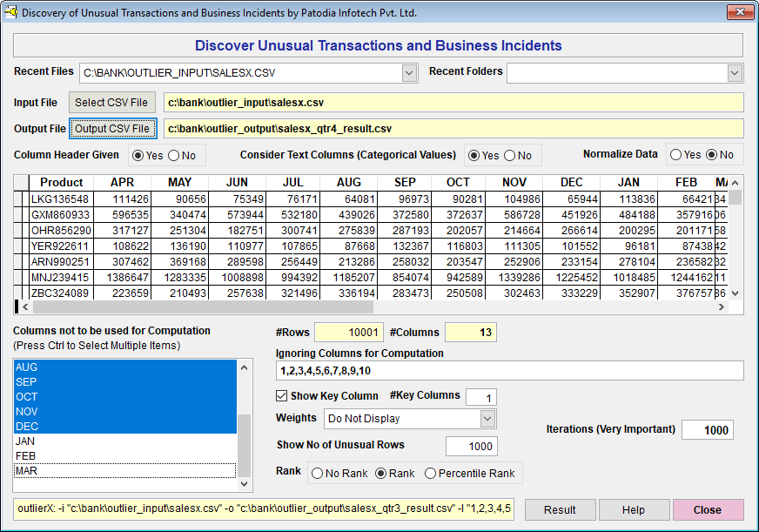Image resolution: width=759 pixels, height=532 pixels.
Task: Close the window with red X button
Action: (x=739, y=12)
